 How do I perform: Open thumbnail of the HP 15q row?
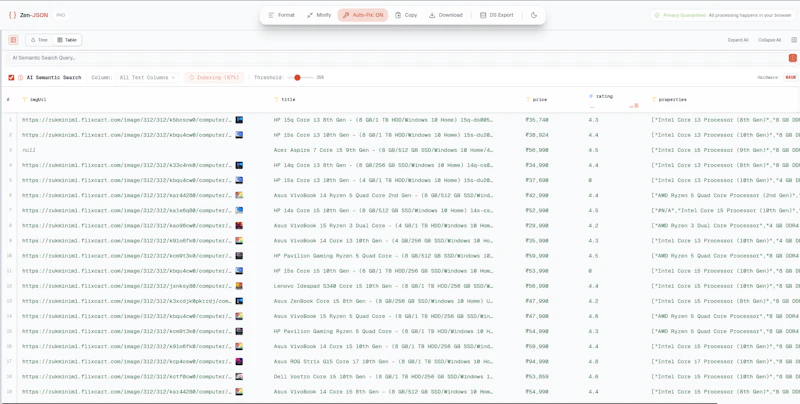click(239, 120)
